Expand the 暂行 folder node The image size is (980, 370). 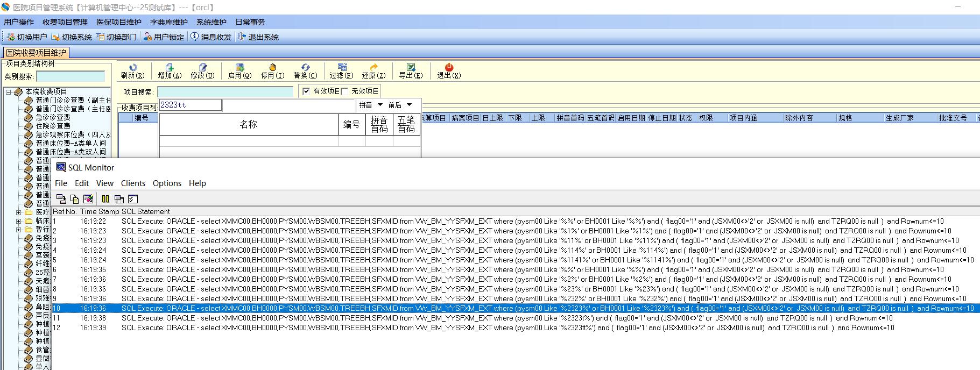tap(19, 230)
